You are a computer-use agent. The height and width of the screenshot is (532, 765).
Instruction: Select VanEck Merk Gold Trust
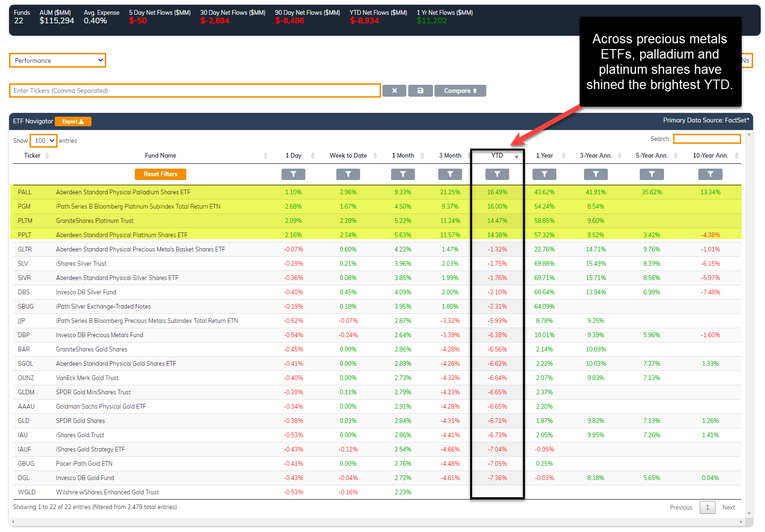click(87, 378)
